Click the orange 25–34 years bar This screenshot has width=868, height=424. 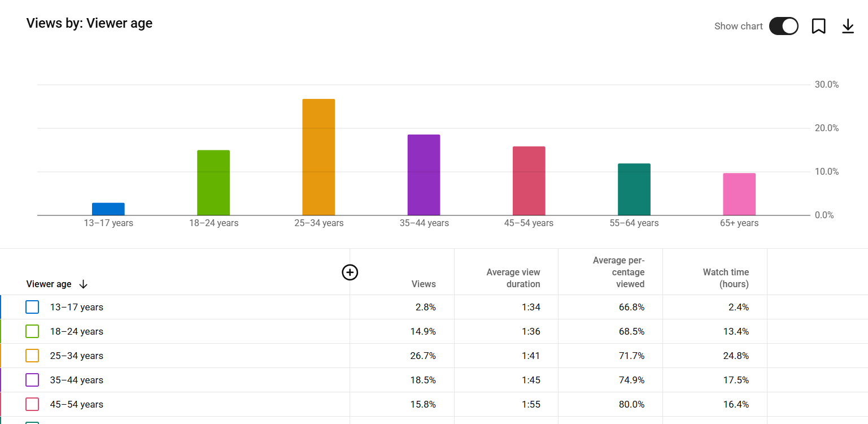(x=319, y=157)
